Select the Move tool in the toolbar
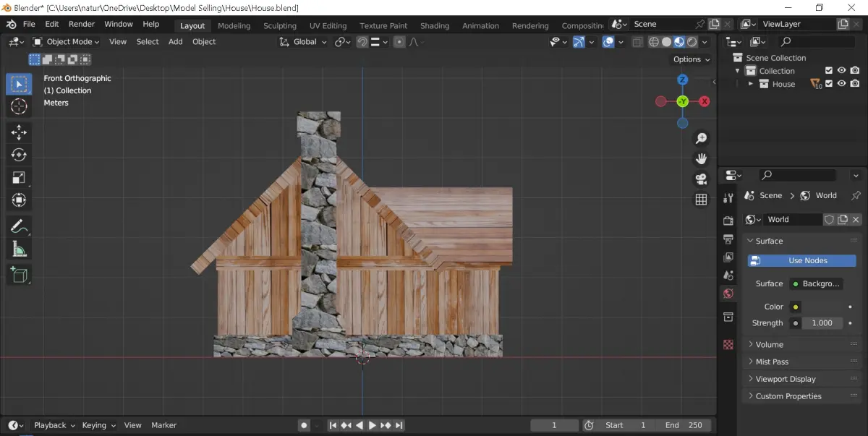 19,132
